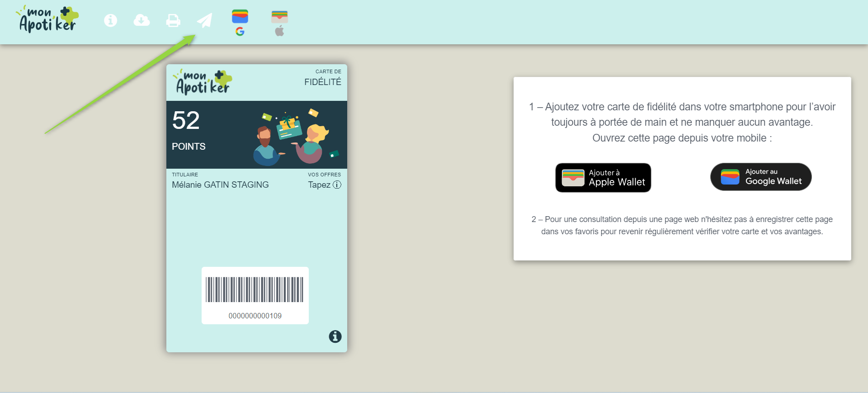
Task: Click the info icon at card bottom
Action: (335, 336)
